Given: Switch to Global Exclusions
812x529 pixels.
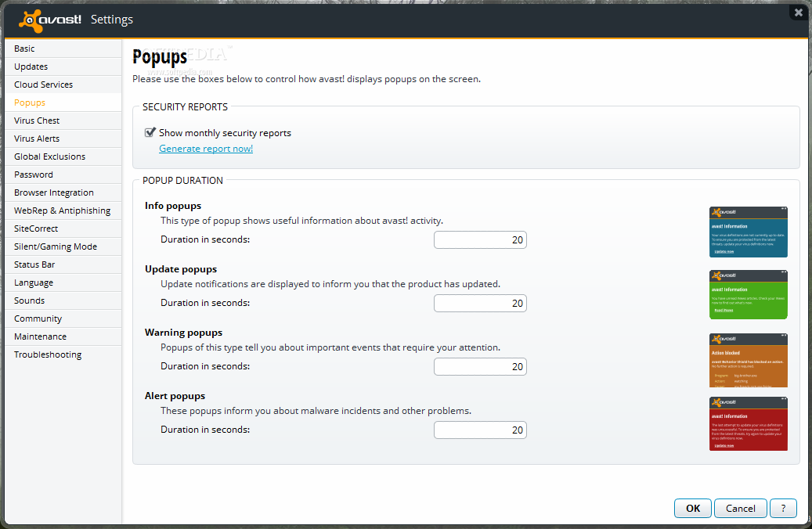Looking at the screenshot, I should click(63, 157).
